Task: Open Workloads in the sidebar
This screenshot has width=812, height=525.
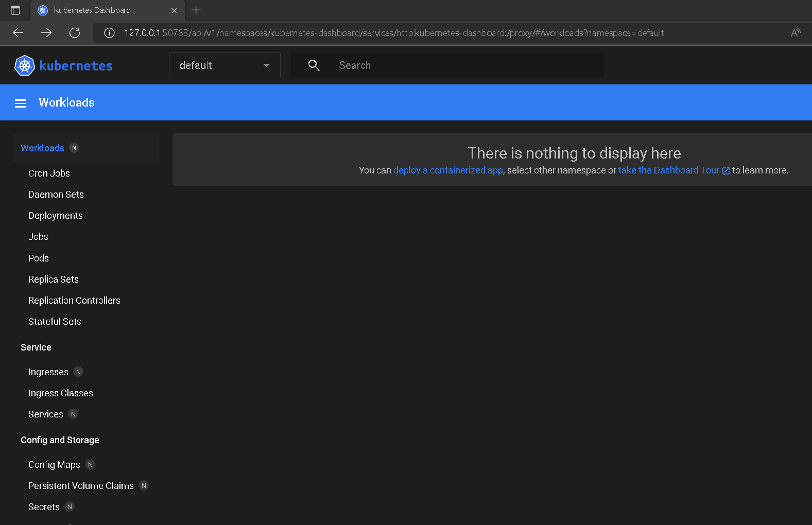Action: point(42,148)
